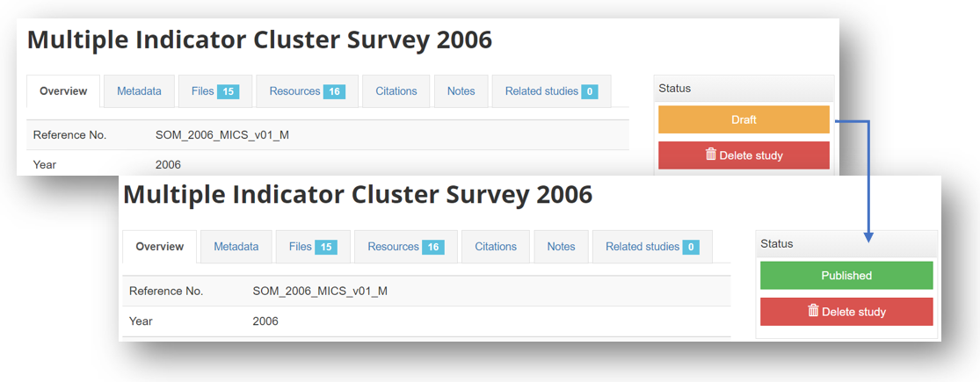
Task: Click the 0 badge on upper Related studies tab
Action: pyautogui.click(x=590, y=91)
